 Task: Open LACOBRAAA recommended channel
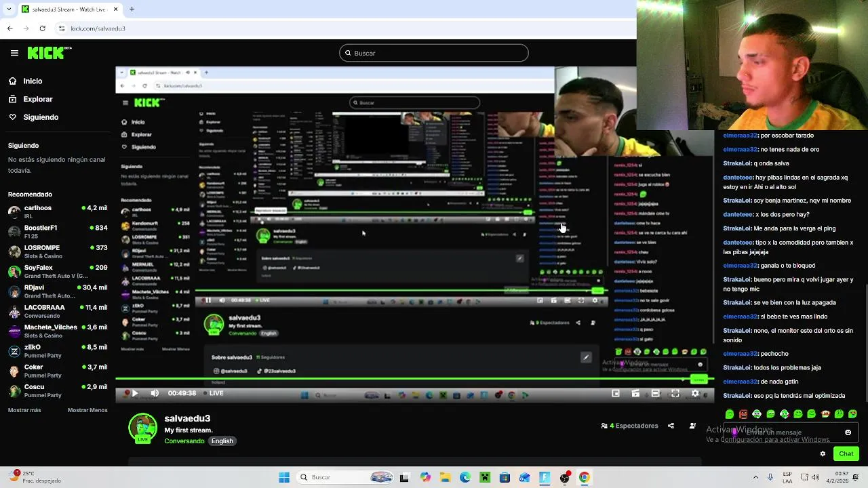pos(58,311)
